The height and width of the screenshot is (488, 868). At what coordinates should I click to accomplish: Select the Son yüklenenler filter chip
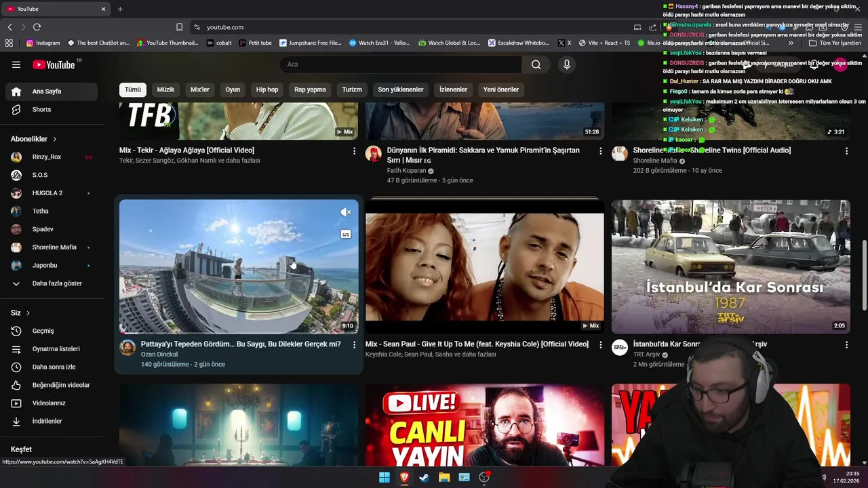pos(401,89)
